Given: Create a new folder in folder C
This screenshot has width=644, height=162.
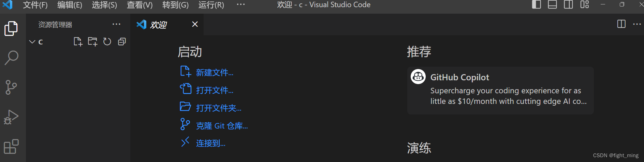Looking at the screenshot, I should point(92,42).
